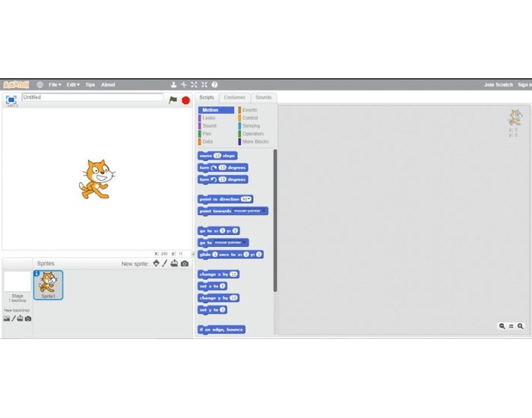
Task: Open the File menu
Action: (x=55, y=84)
